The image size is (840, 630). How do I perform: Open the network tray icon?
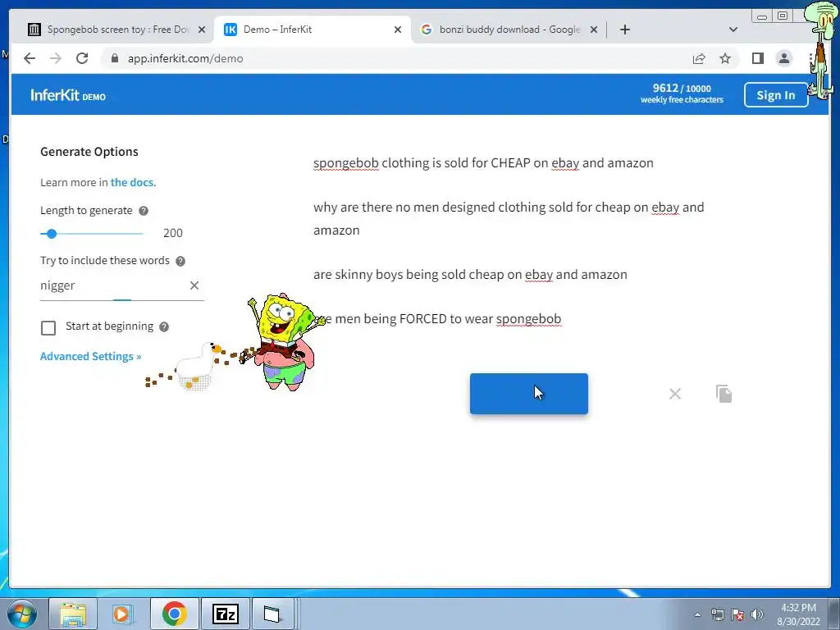pyautogui.click(x=717, y=614)
